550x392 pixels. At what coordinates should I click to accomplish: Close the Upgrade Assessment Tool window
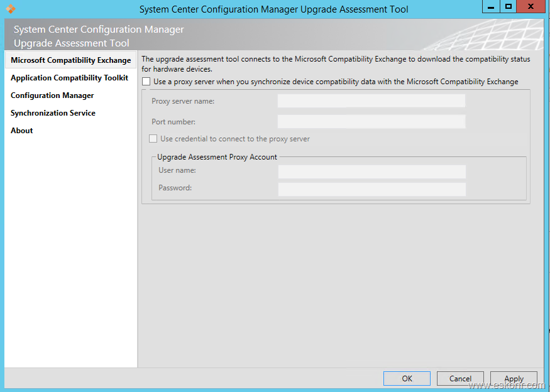pyautogui.click(x=532, y=6)
